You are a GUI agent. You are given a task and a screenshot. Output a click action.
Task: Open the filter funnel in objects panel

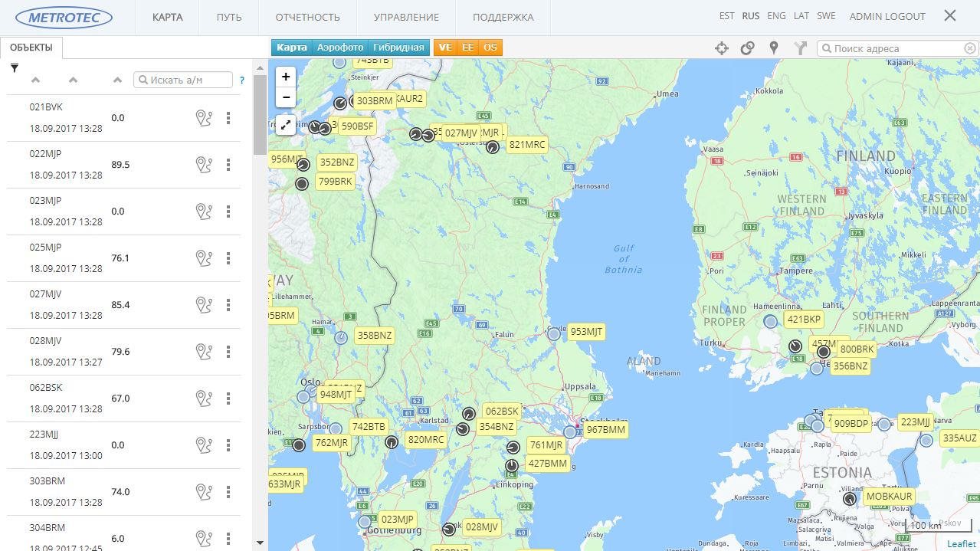pos(15,68)
